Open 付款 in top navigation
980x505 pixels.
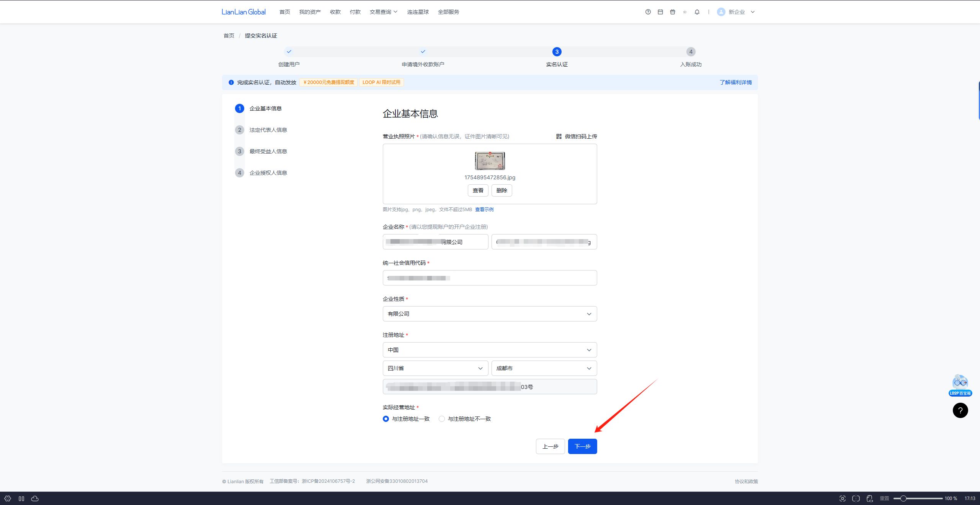[x=355, y=12]
